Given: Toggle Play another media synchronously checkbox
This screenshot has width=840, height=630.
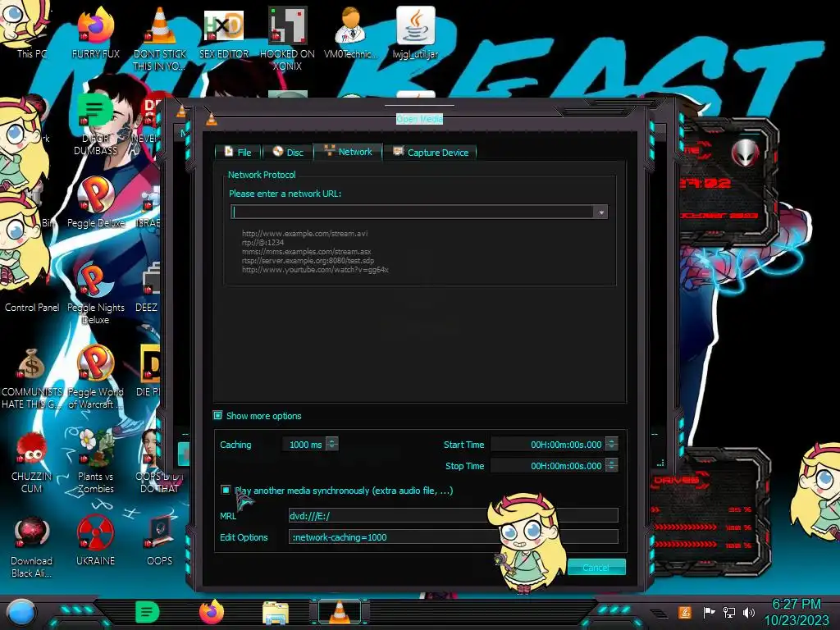Looking at the screenshot, I should 226,490.
